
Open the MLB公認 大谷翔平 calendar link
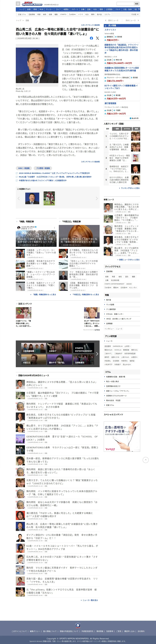pyautogui.click(x=55, y=177)
